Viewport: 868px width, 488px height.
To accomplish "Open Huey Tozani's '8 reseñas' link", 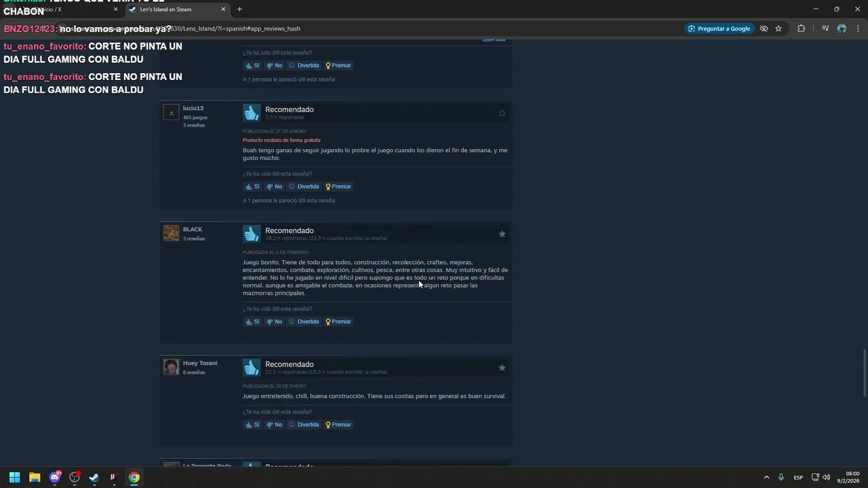I will click(193, 372).
